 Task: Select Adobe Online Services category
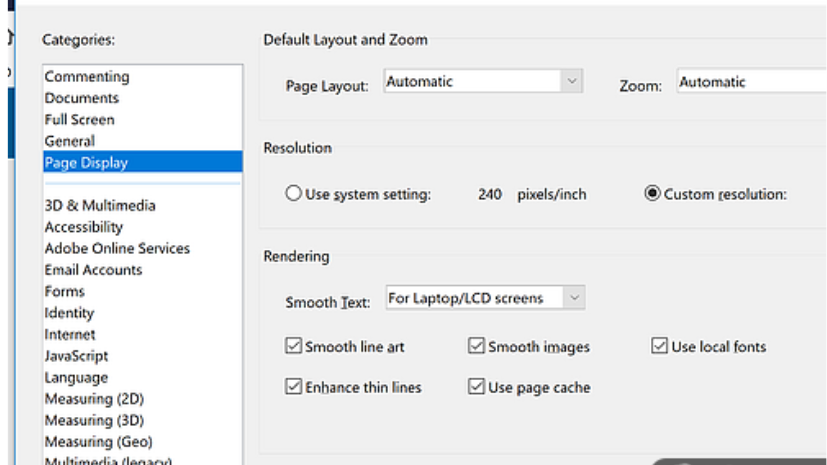117,248
